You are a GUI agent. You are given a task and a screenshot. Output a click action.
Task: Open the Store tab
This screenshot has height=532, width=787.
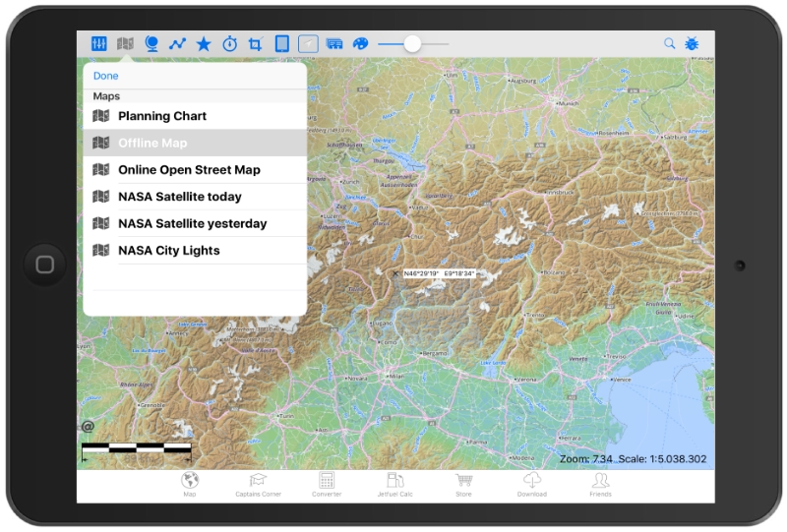[x=463, y=485]
